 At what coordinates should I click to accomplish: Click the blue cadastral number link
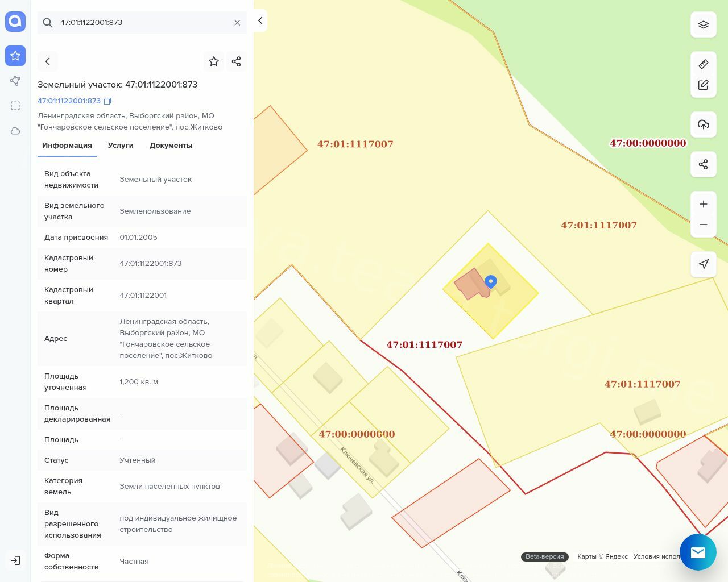coord(69,101)
